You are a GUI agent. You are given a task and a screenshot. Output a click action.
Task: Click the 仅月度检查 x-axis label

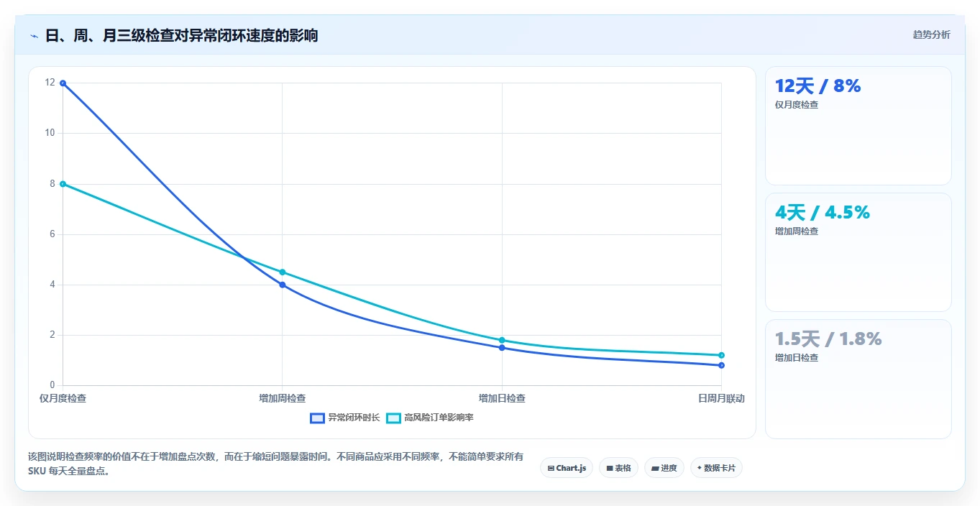click(63, 398)
